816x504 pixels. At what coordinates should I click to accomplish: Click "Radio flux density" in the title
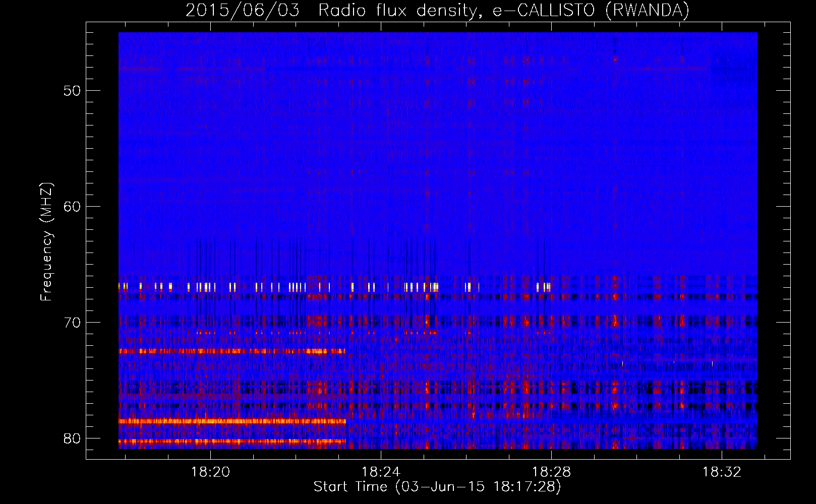coord(397,11)
